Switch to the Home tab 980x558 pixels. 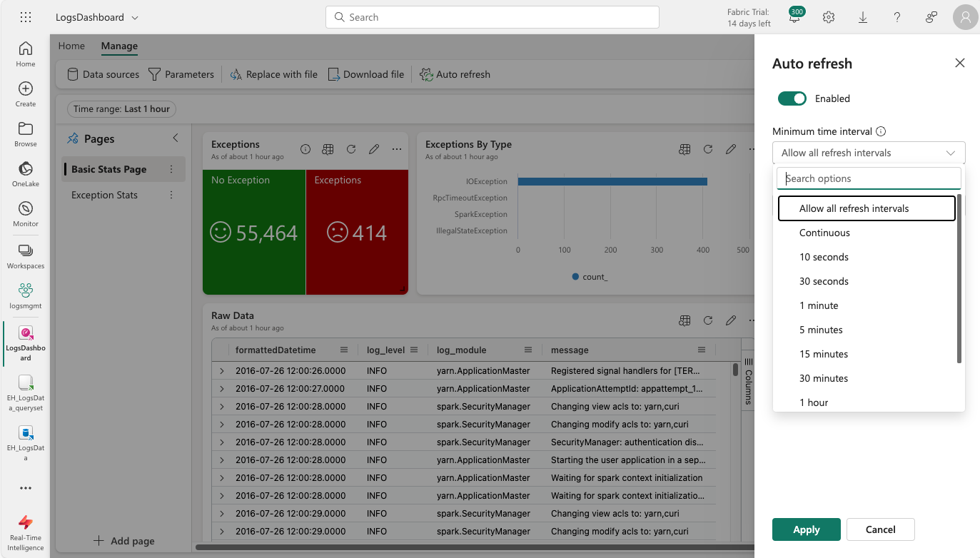[x=71, y=46]
